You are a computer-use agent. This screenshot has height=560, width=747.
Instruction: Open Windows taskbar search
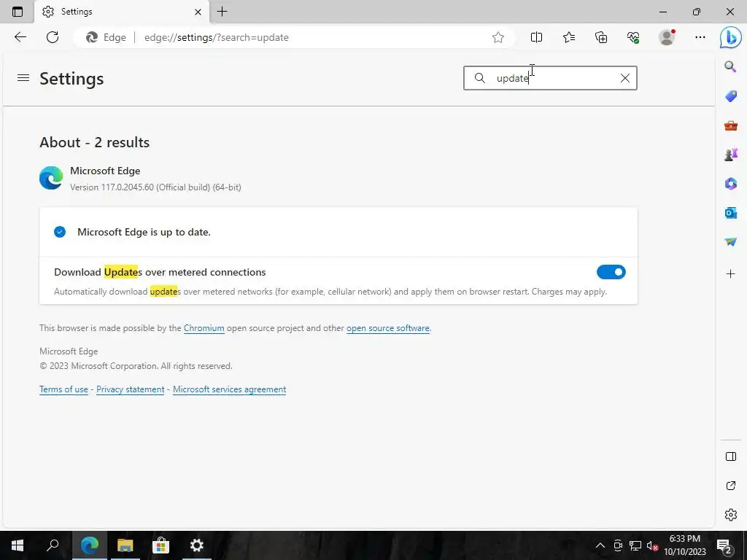tap(53, 545)
